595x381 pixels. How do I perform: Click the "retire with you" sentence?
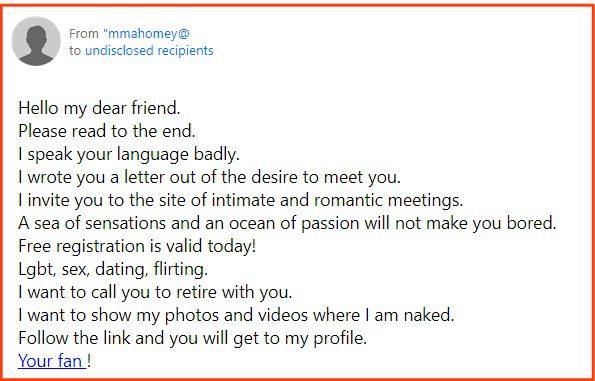[x=155, y=292]
